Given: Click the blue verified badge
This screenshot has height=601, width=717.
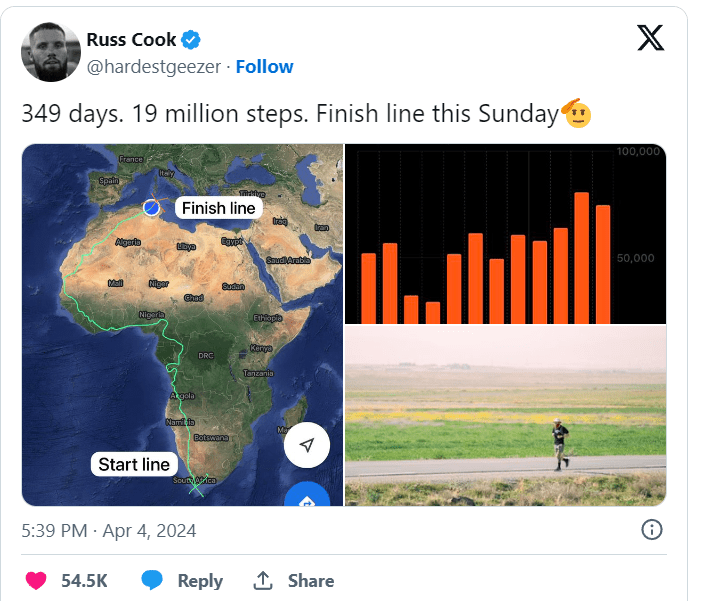Looking at the screenshot, I should click(x=191, y=40).
